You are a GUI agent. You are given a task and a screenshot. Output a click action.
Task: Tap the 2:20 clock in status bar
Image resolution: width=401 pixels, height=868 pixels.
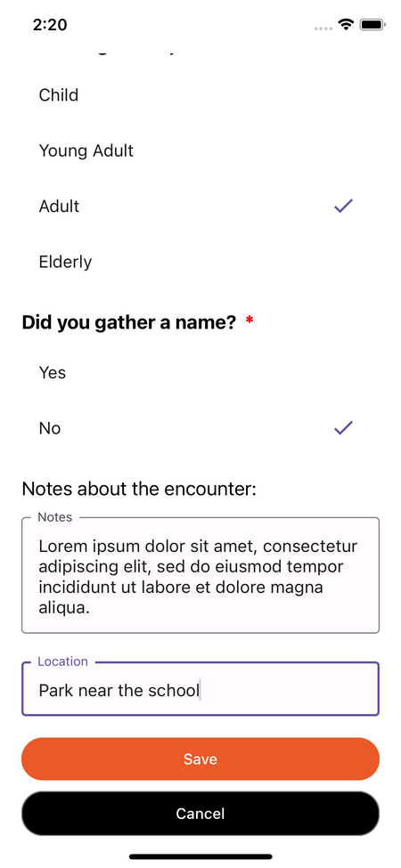[50, 25]
